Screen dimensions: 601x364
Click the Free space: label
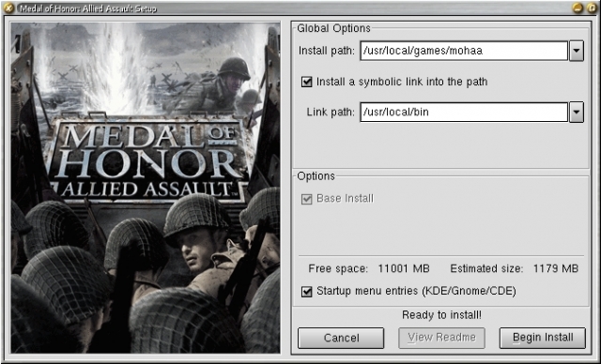coord(338,268)
